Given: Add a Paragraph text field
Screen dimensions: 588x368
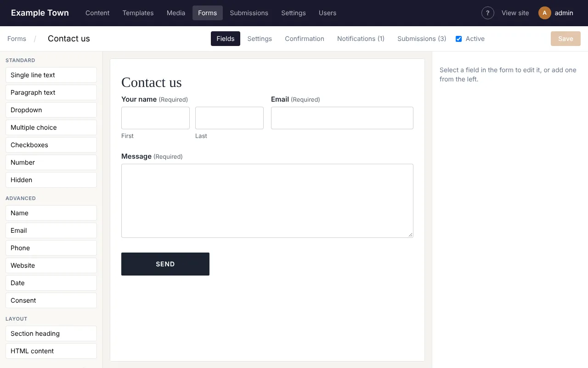Looking at the screenshot, I should [51, 92].
